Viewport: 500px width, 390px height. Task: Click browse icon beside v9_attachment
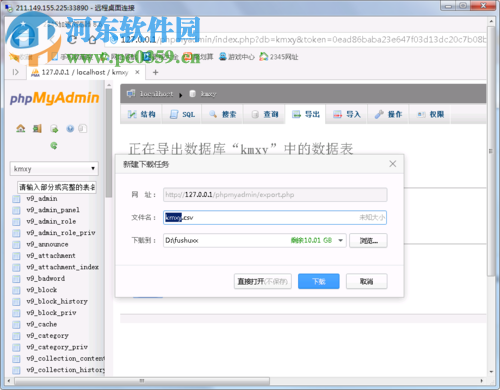coord(16,256)
